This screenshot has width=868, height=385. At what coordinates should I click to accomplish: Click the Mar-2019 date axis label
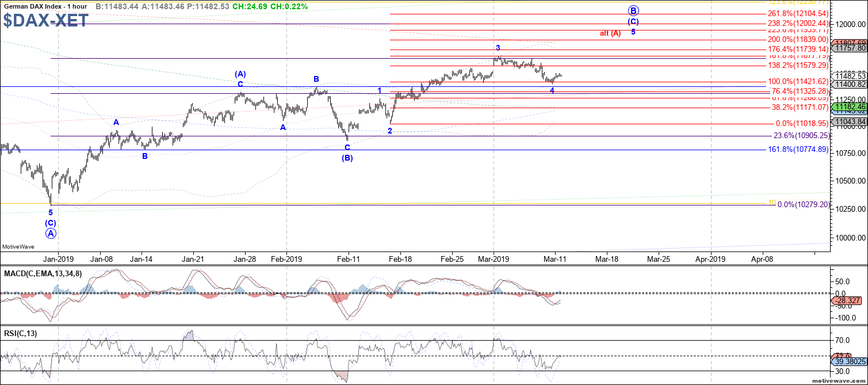(494, 259)
